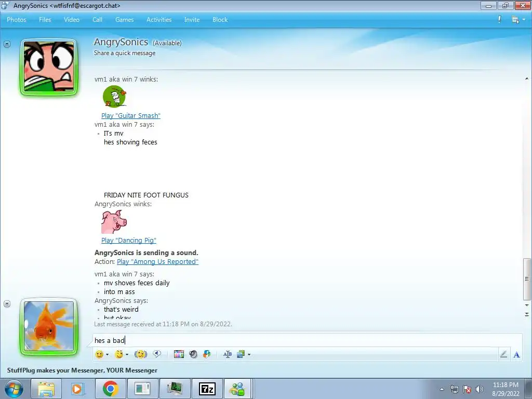The height and width of the screenshot is (399, 532).
Task: Open the show menu icon at top right
Action: (x=515, y=20)
